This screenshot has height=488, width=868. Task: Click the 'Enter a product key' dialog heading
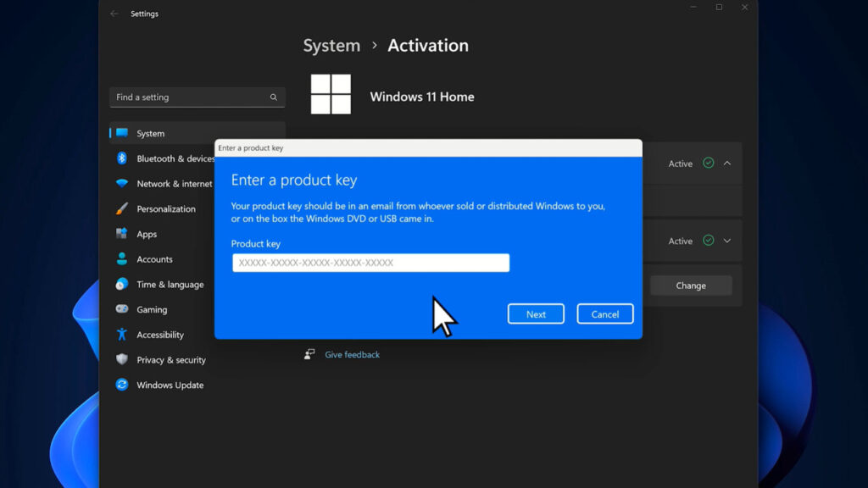coord(294,180)
